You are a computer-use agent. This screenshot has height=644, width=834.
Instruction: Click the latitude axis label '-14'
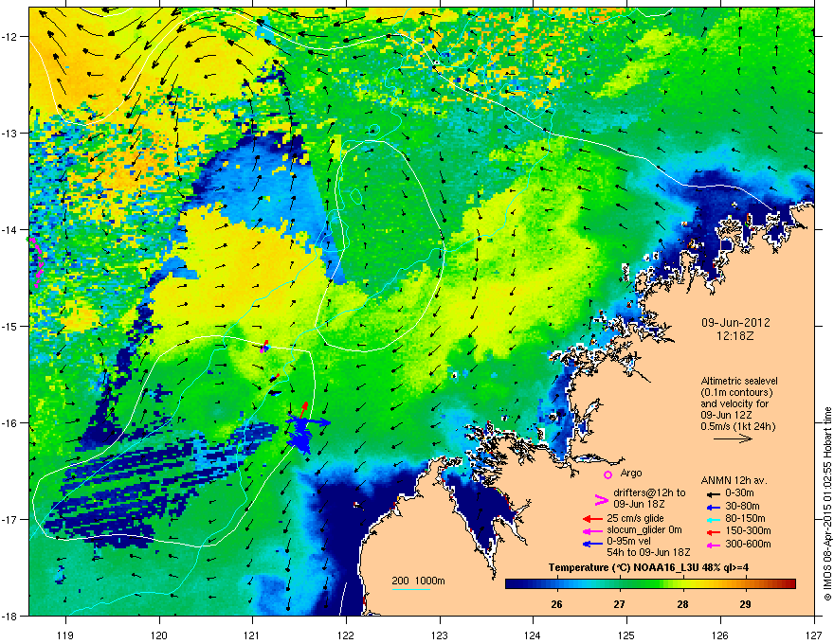(x=10, y=229)
